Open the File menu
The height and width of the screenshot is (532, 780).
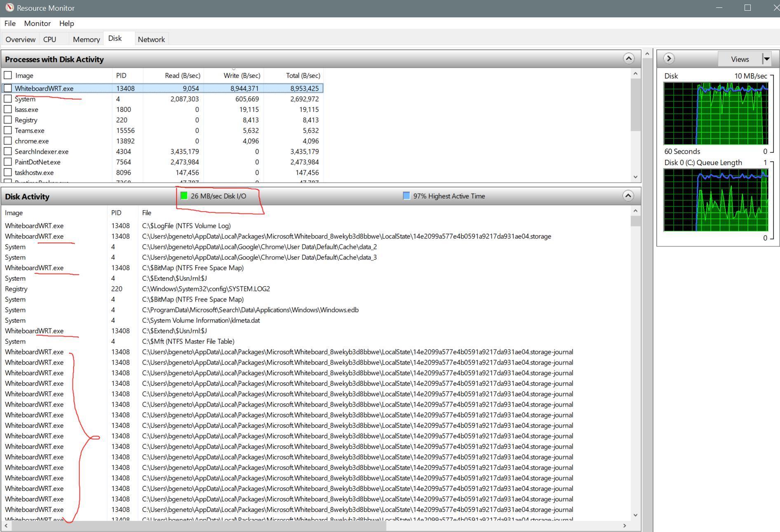tap(10, 23)
